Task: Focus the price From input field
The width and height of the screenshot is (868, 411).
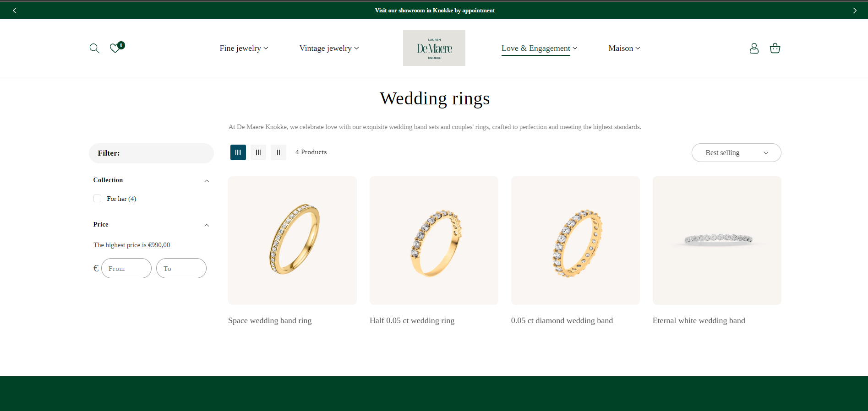Action: pyautogui.click(x=126, y=268)
